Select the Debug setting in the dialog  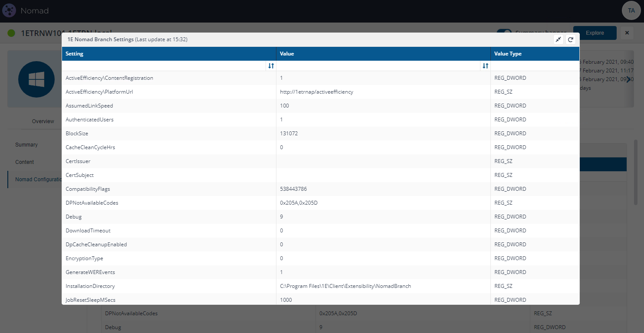73,217
